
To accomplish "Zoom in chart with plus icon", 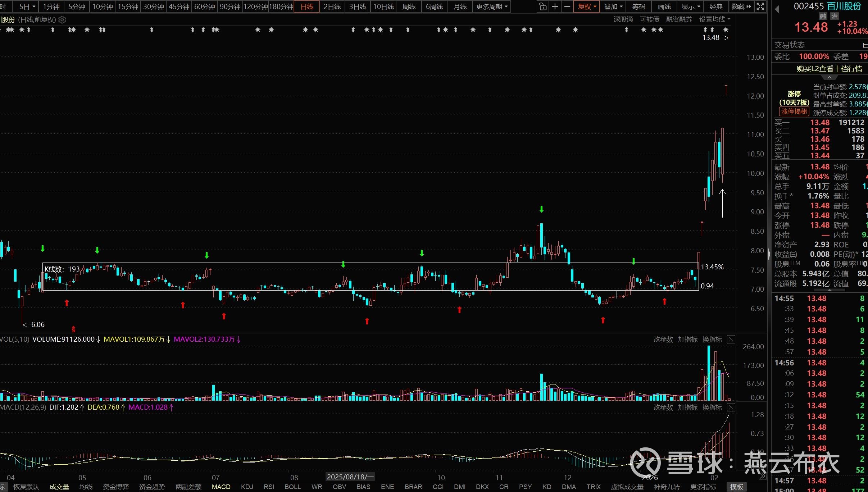I will coord(555,6).
